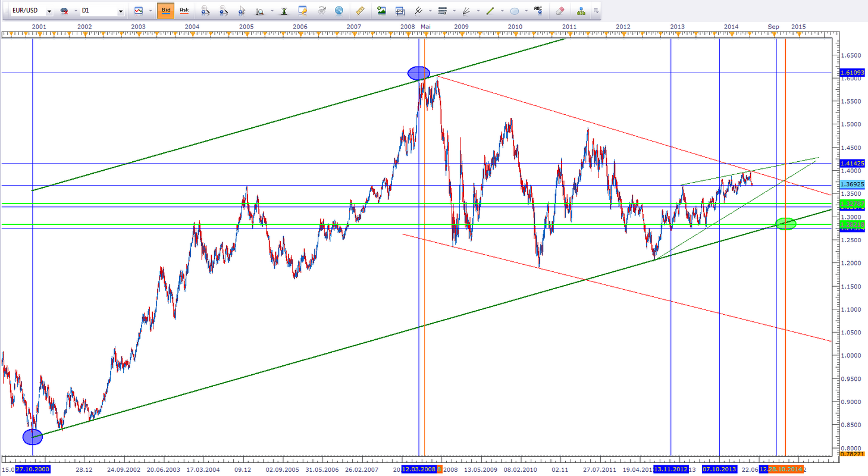Image resolution: width=868 pixels, height=476 pixels.
Task: Select the Fibonacci levels tool
Action: click(x=442, y=11)
